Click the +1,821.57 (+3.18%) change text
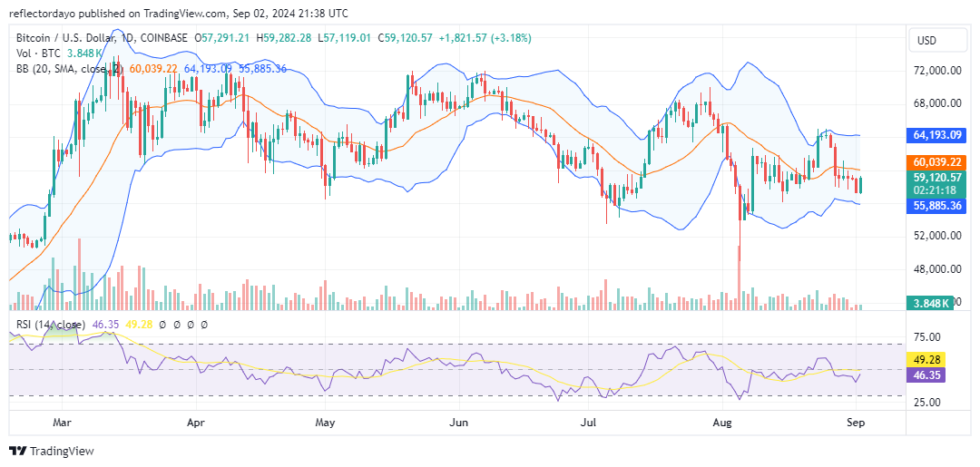The width and height of the screenshot is (980, 467). (485, 38)
